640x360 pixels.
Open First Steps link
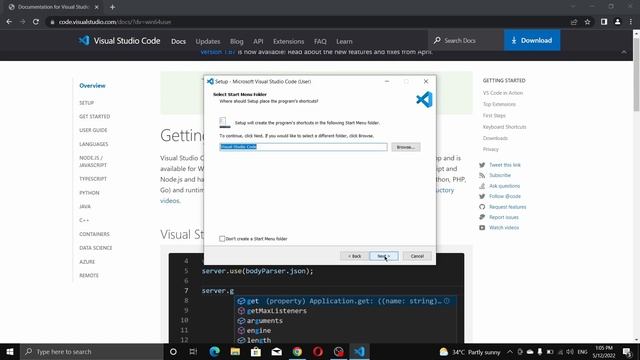tap(494, 116)
